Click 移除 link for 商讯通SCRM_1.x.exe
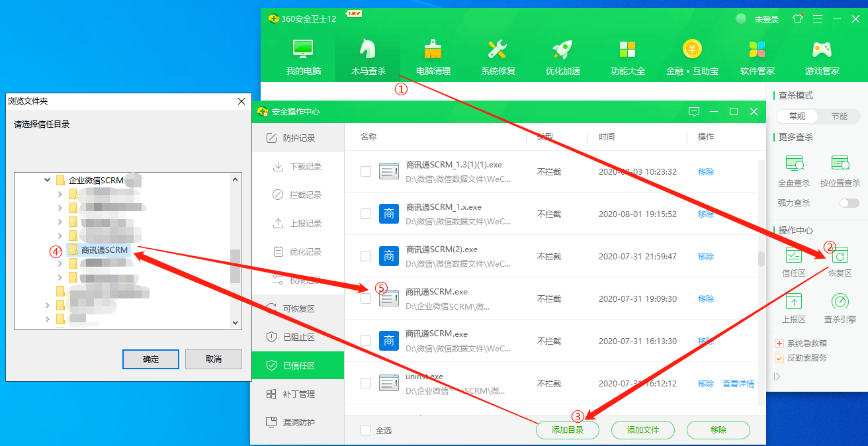The width and height of the screenshot is (868, 446). click(x=706, y=214)
